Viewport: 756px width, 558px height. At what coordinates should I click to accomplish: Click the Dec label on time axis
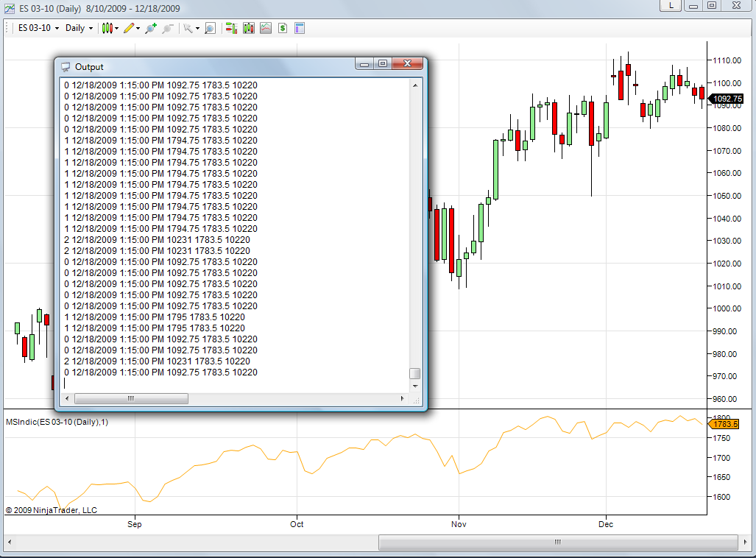606,524
